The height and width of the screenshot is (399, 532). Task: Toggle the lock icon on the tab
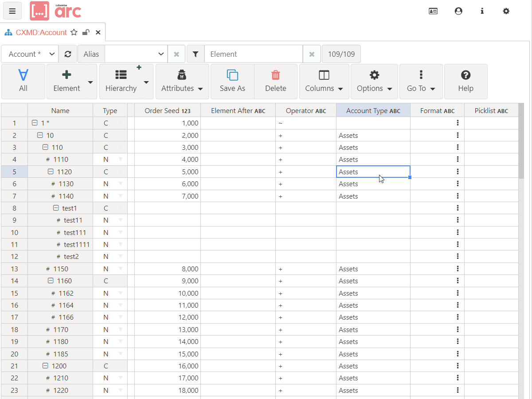point(86,32)
